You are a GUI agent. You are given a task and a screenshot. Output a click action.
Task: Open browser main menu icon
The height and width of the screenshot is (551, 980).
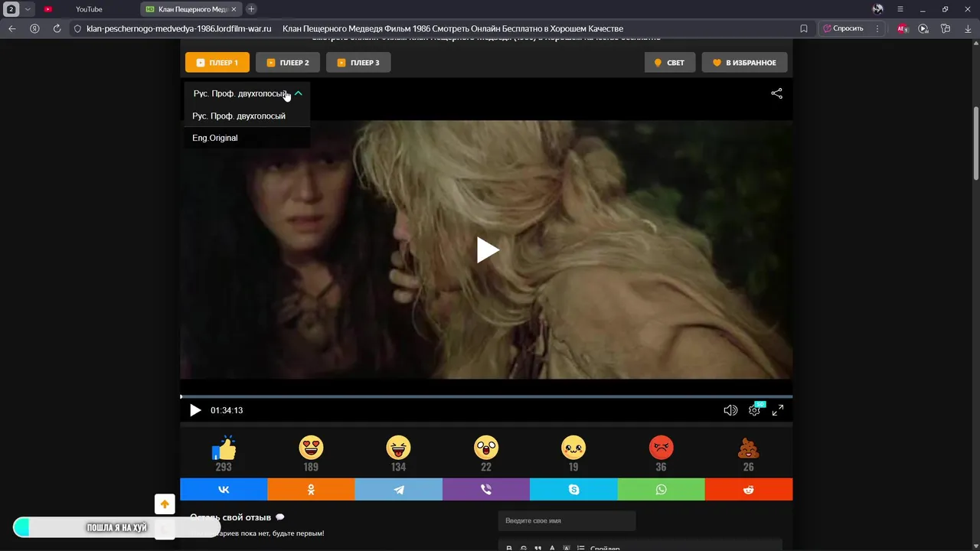(x=900, y=9)
